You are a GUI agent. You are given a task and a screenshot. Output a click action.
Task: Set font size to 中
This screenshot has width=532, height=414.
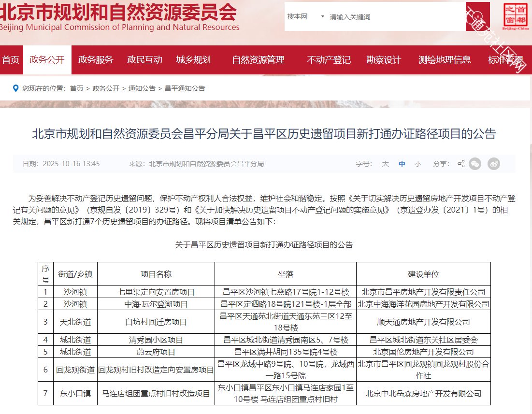tap(402, 164)
